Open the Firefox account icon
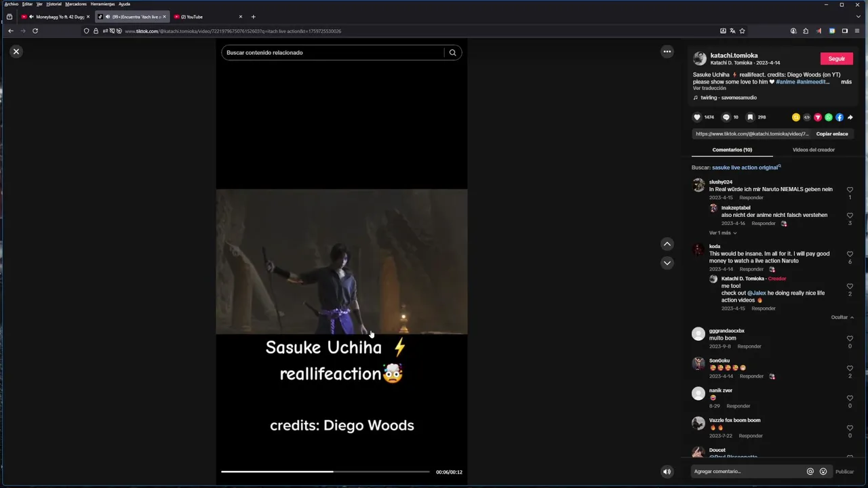Screen dimensions: 868x488 (793, 30)
